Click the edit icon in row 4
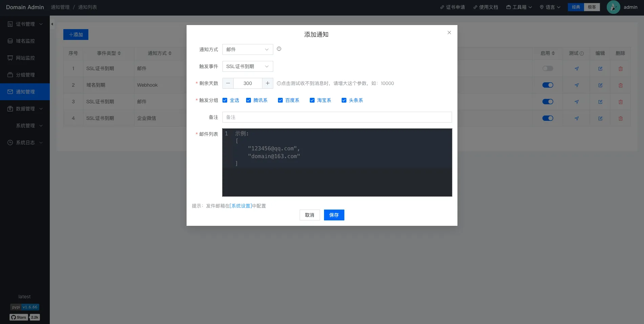This screenshot has height=324, width=644. pyautogui.click(x=600, y=118)
